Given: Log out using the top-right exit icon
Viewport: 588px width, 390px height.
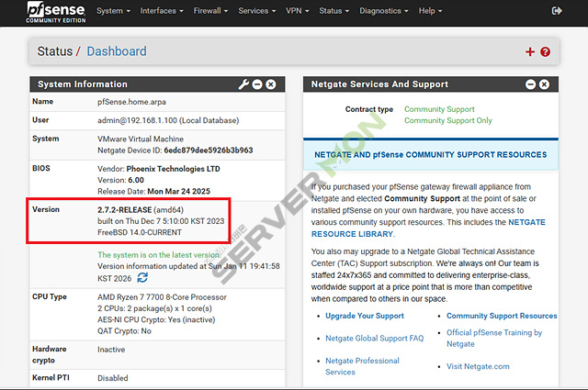Looking at the screenshot, I should pos(557,11).
